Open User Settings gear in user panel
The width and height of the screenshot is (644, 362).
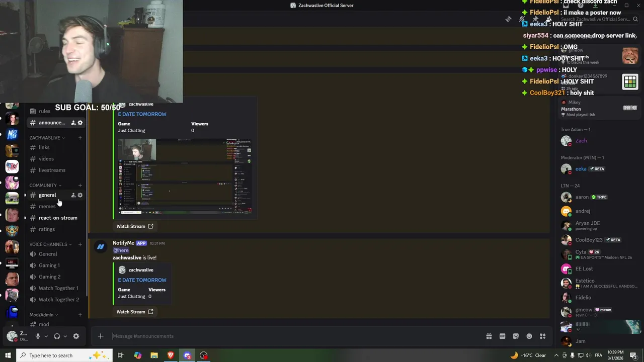click(x=76, y=336)
